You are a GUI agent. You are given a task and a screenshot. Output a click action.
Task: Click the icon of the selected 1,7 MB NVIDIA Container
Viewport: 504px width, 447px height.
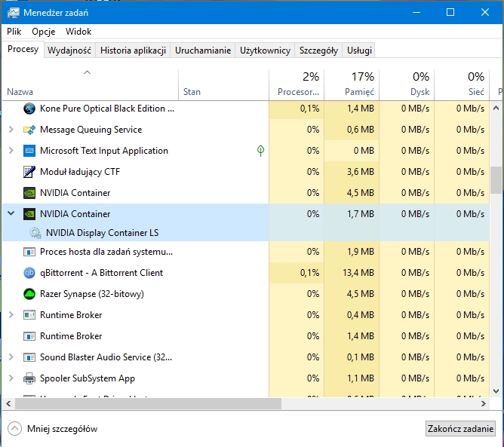point(29,214)
